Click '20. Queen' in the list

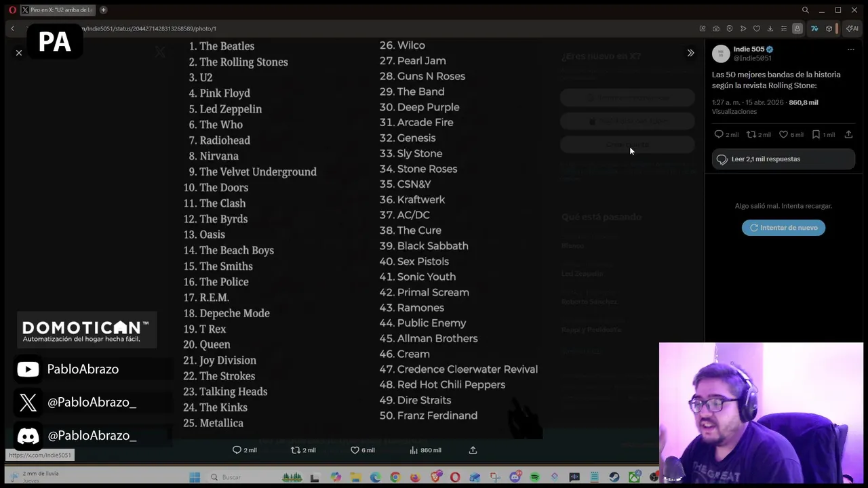point(206,344)
